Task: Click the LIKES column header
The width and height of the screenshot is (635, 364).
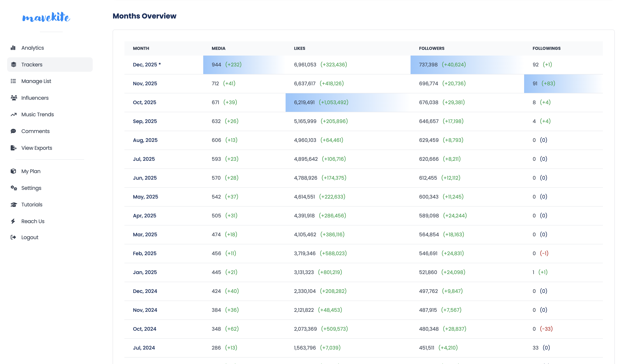Action: tap(299, 48)
